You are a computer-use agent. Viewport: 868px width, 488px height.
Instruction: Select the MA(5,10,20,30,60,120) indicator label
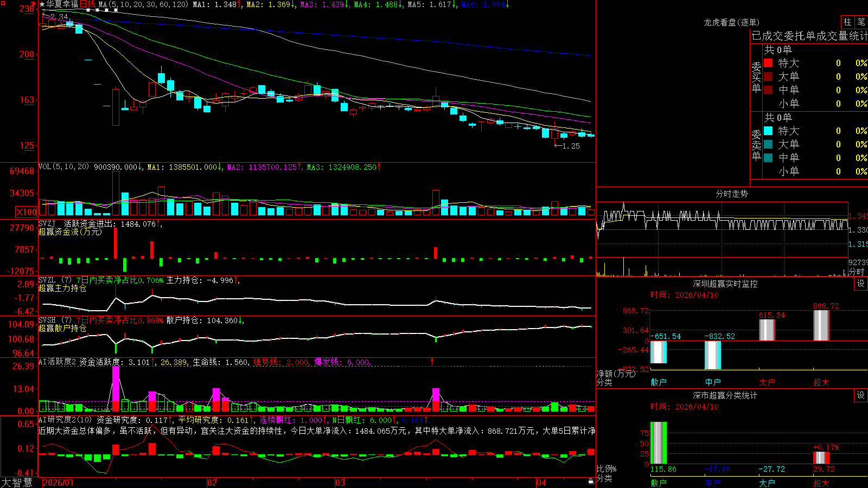coord(144,4)
